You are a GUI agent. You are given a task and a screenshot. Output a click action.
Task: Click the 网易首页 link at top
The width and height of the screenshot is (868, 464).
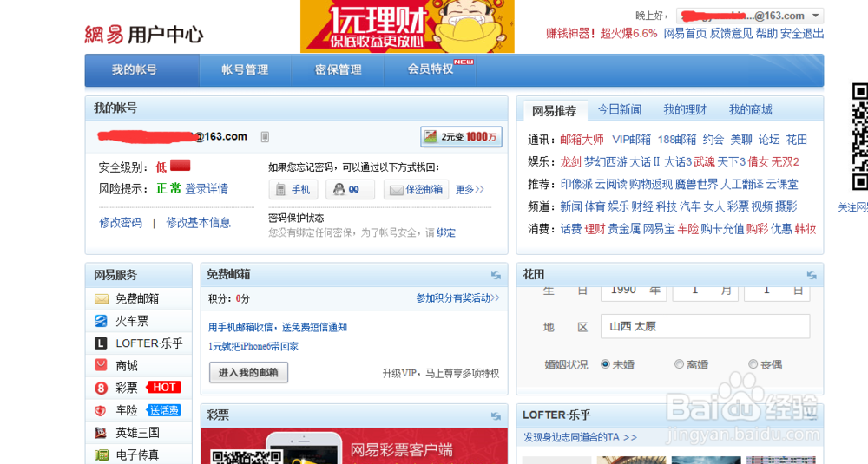pos(686,33)
